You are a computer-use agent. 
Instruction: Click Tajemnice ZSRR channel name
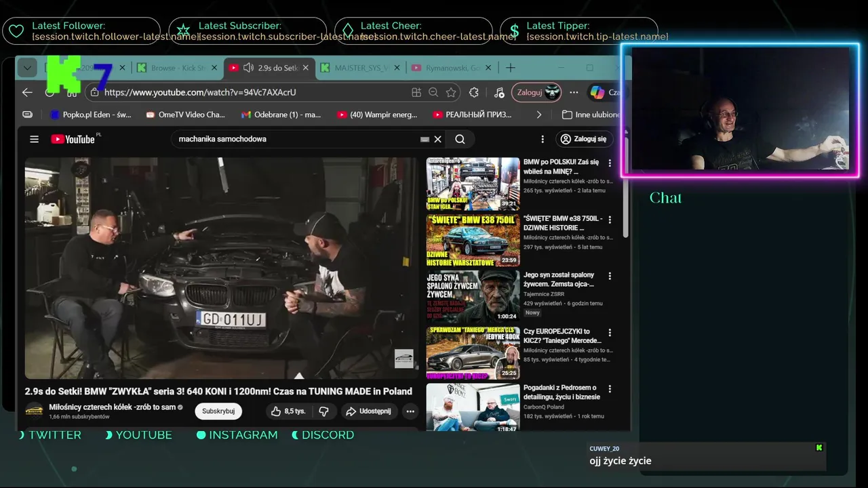(544, 294)
